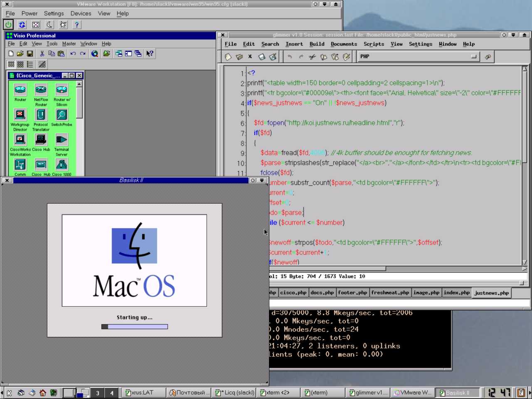Click the VMware power button icon
532x399 pixels.
point(8,25)
